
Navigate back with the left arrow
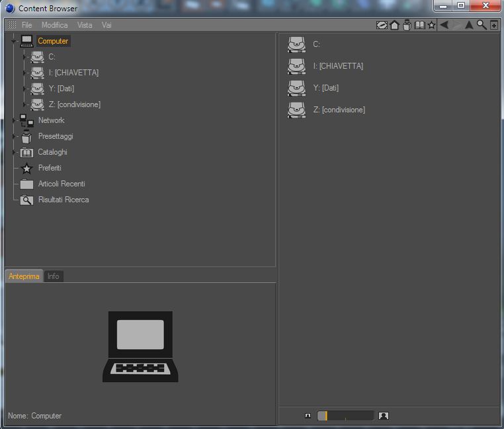pos(444,24)
